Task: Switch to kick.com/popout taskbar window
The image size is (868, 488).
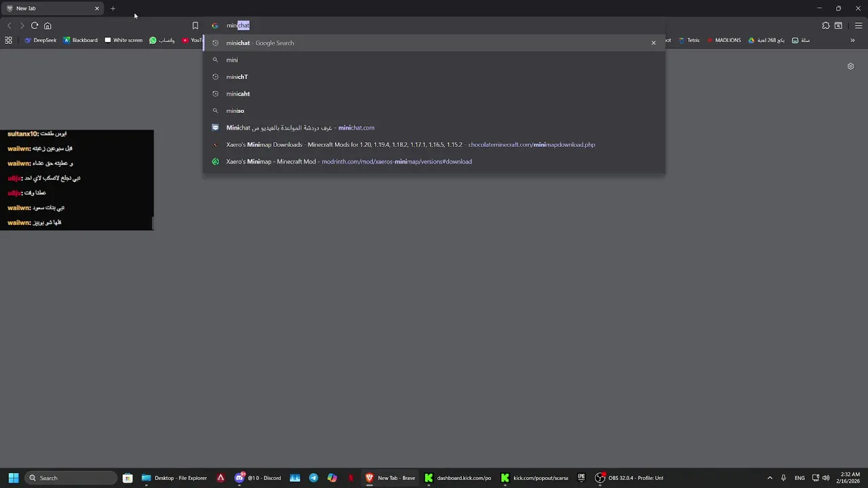Action: click(x=535, y=478)
